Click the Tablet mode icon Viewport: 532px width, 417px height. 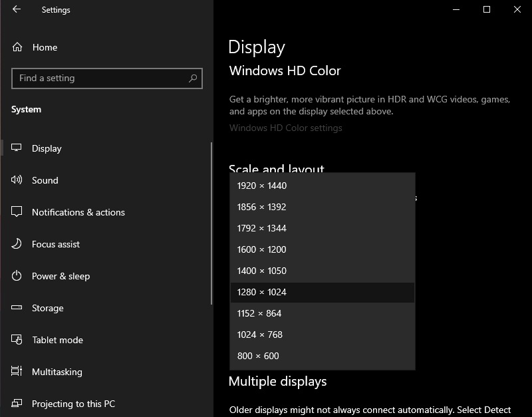(x=16, y=339)
